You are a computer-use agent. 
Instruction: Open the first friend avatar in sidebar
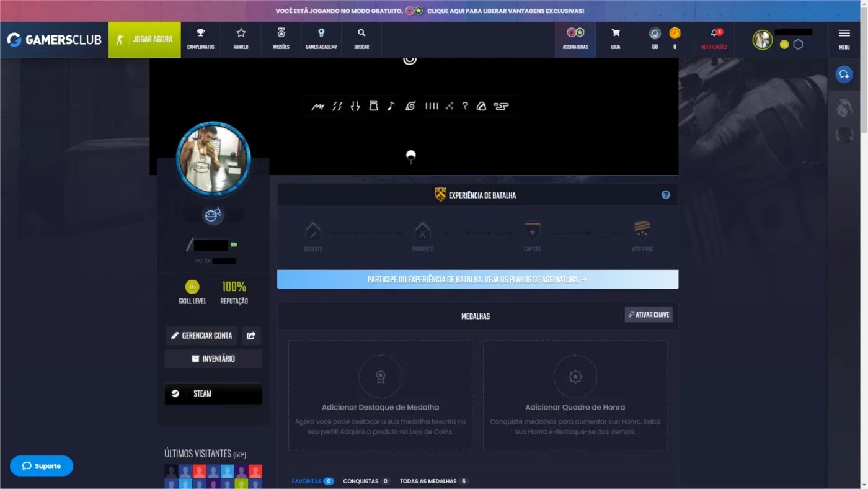(844, 107)
